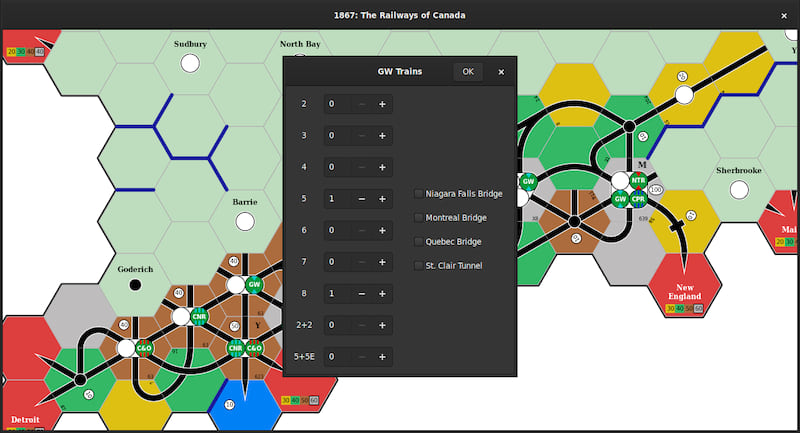Select the leftmost C&O station token

(145, 348)
